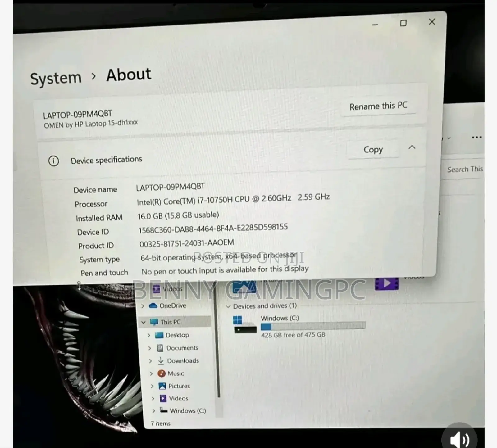
Task: Click the 'Installed RAM' label
Action: [x=99, y=218]
